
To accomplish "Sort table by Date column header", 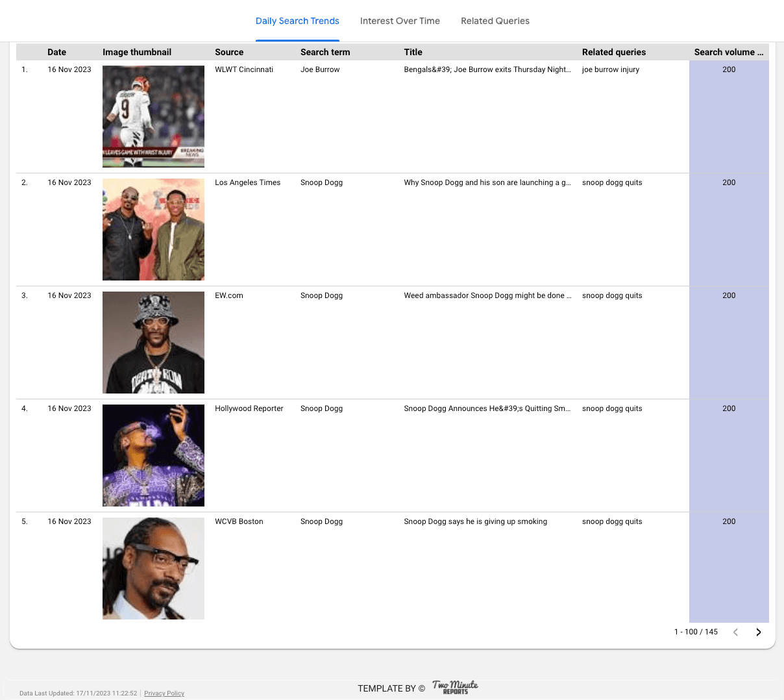I will click(56, 52).
